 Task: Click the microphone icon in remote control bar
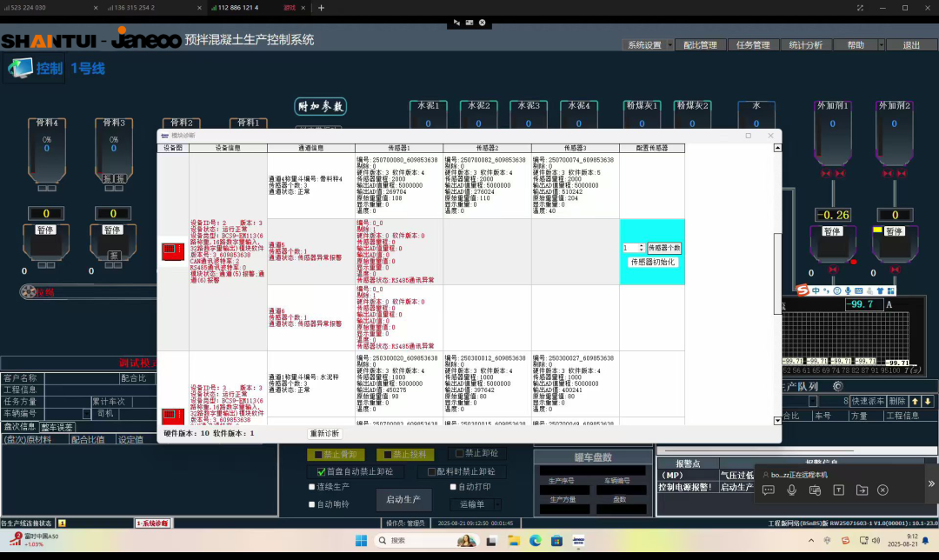(792, 490)
